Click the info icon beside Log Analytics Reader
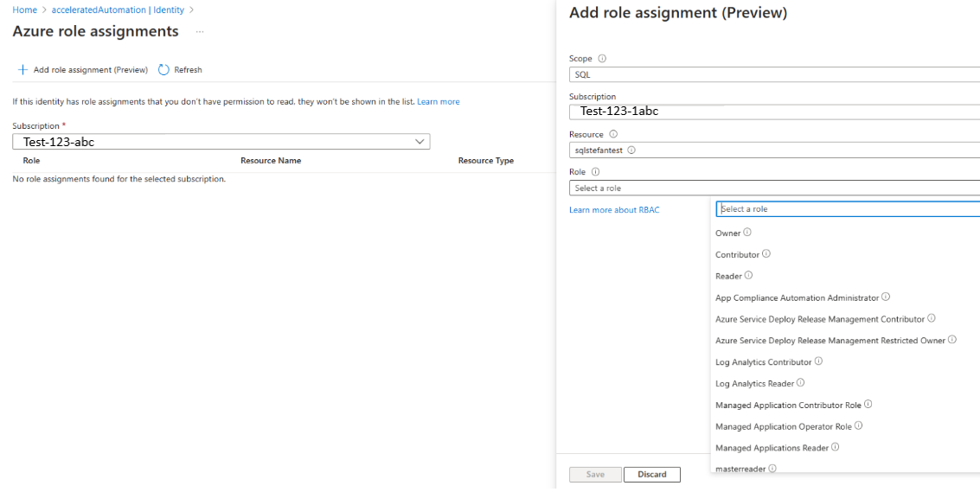 point(801,383)
